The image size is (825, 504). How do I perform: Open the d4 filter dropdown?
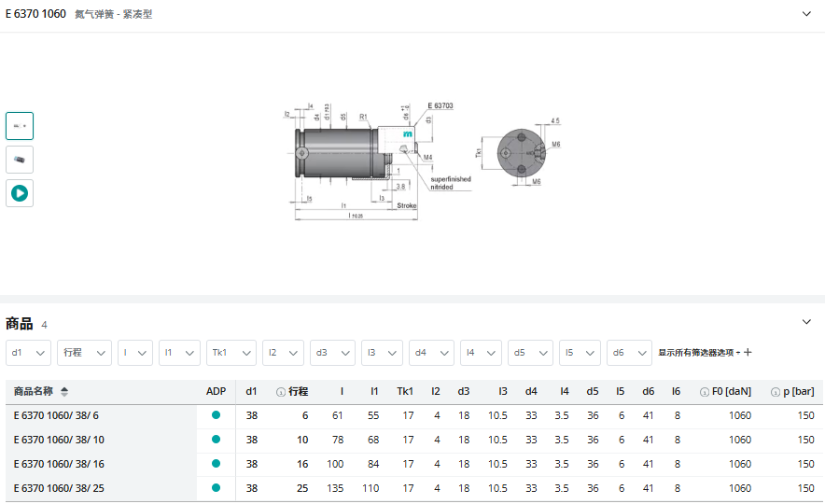tap(431, 353)
